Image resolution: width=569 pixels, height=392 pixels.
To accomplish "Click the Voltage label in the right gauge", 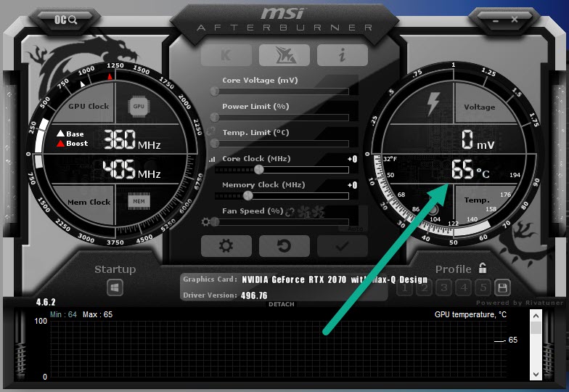I will pyautogui.click(x=479, y=107).
